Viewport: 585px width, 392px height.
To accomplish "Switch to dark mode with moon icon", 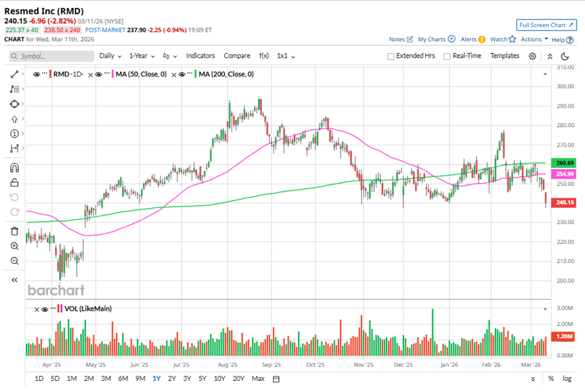I will (x=566, y=56).
